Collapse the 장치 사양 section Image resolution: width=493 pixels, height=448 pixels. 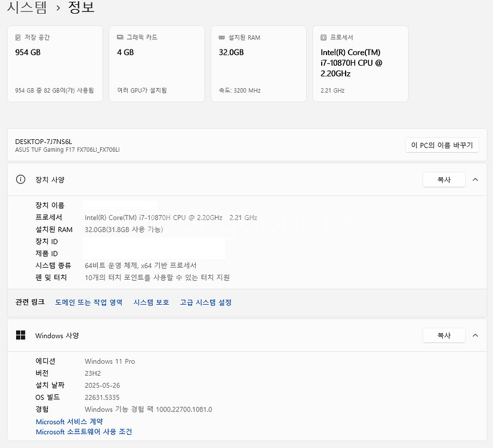pos(475,180)
